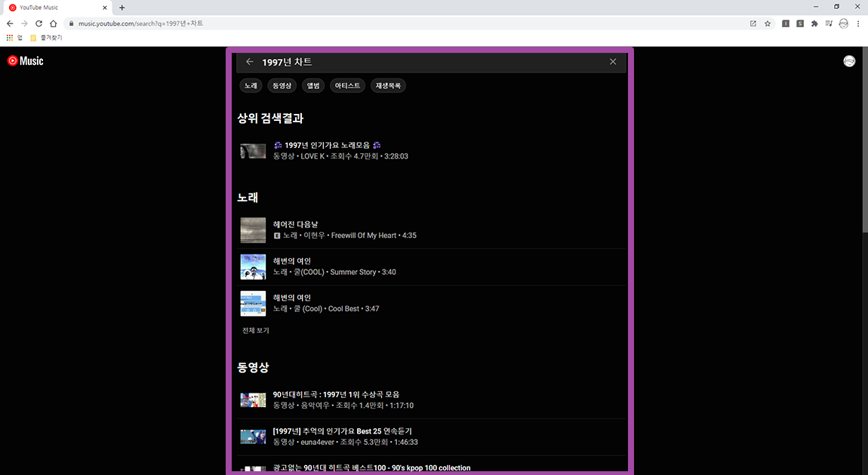Screen dimensions: 868x475
Task: Open the Apps shortcut in bookmarks bar
Action: 14,38
